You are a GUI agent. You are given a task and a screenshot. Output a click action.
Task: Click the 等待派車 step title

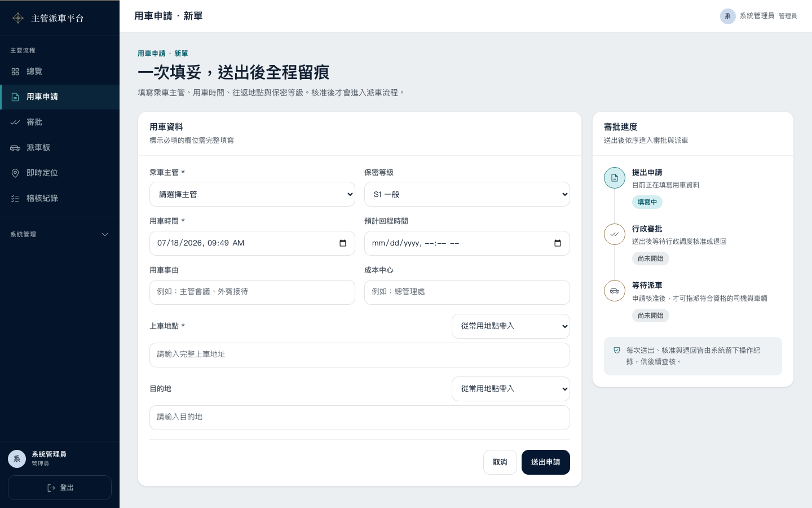(647, 286)
